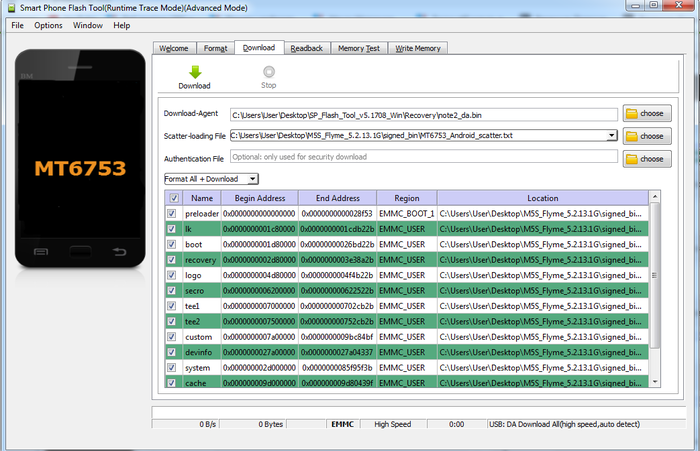Viewport: 700px width, 451px height.
Task: Click the boot partition location path
Action: [x=542, y=244]
